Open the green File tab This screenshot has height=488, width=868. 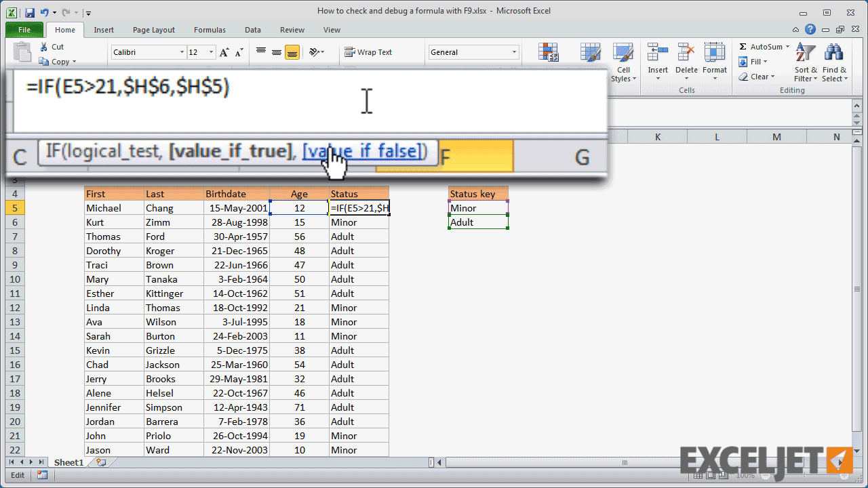(x=24, y=30)
